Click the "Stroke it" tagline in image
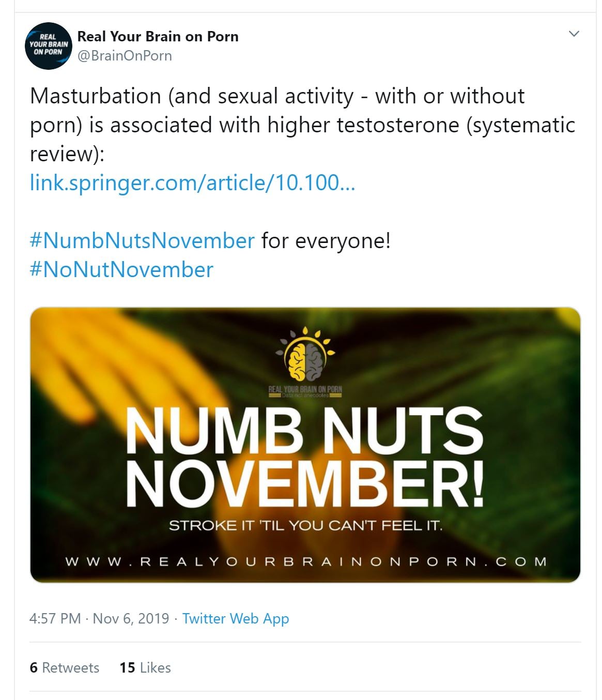 tap(305, 526)
